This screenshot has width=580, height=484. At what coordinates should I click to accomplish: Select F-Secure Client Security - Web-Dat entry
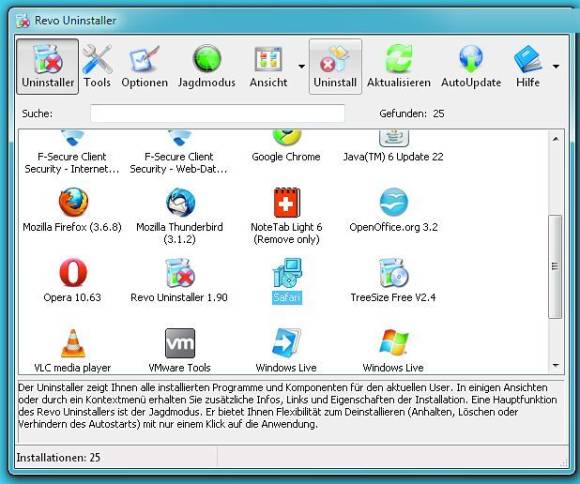coord(179,152)
